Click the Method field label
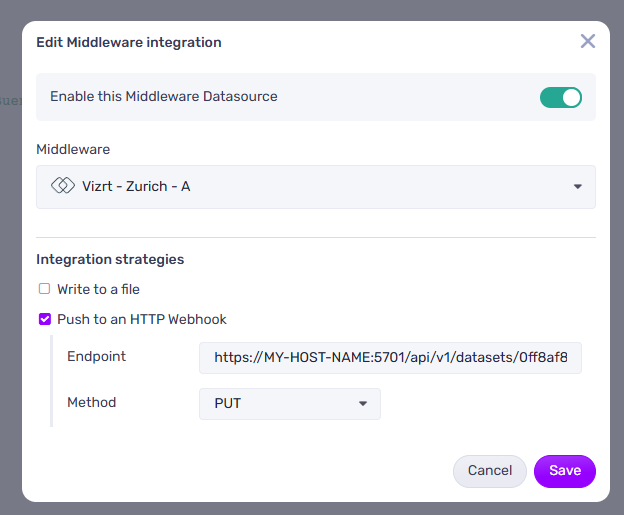 pos(91,403)
